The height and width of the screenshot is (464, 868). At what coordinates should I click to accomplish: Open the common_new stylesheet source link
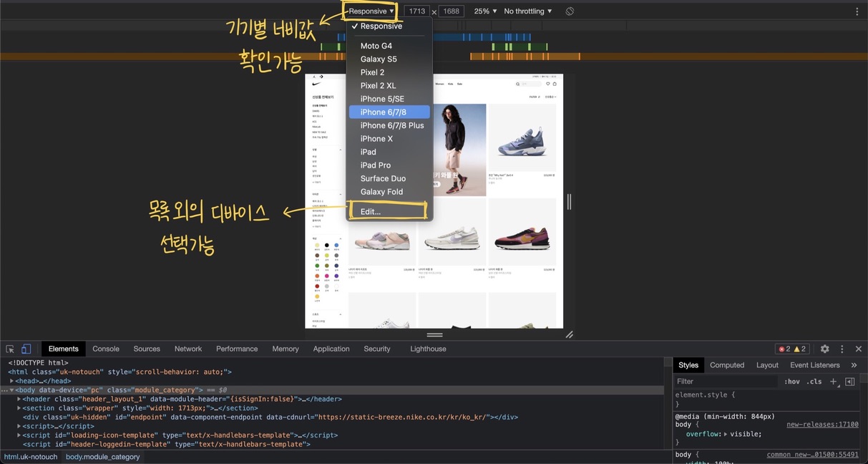click(x=812, y=455)
